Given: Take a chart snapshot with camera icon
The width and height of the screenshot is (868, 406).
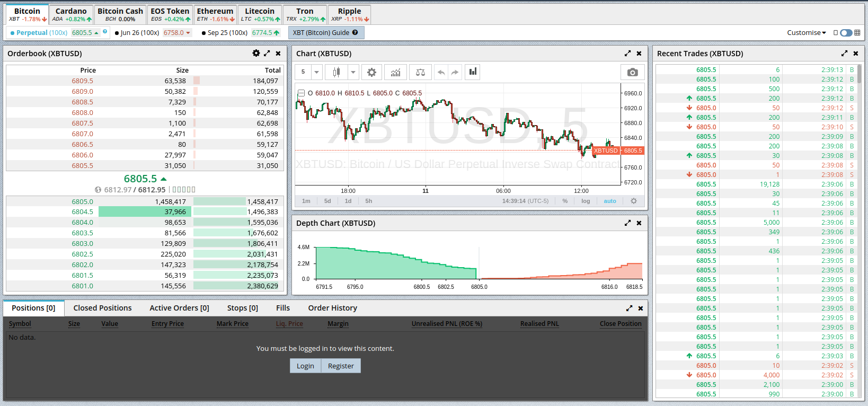Looking at the screenshot, I should (x=633, y=72).
